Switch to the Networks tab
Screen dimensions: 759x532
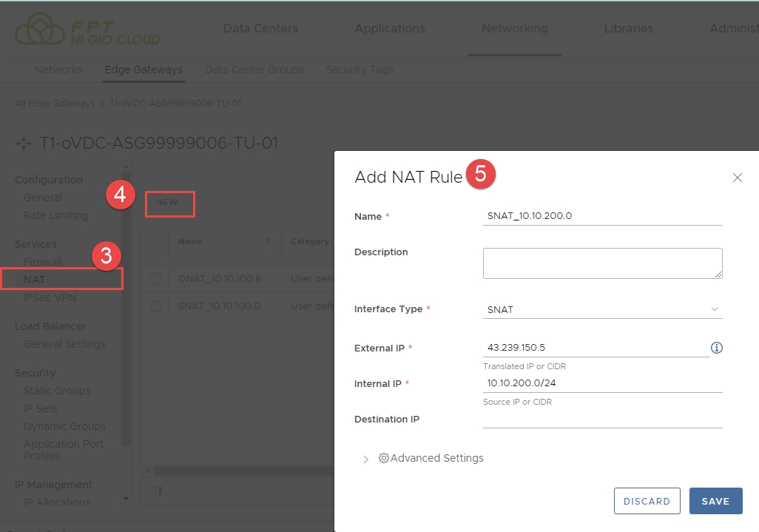(x=58, y=70)
